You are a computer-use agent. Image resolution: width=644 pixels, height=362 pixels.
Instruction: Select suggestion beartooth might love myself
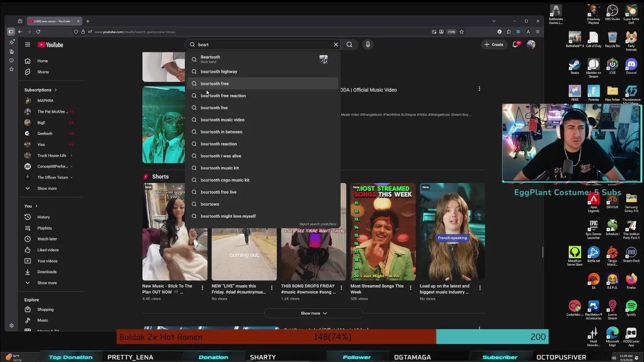[x=263, y=216]
